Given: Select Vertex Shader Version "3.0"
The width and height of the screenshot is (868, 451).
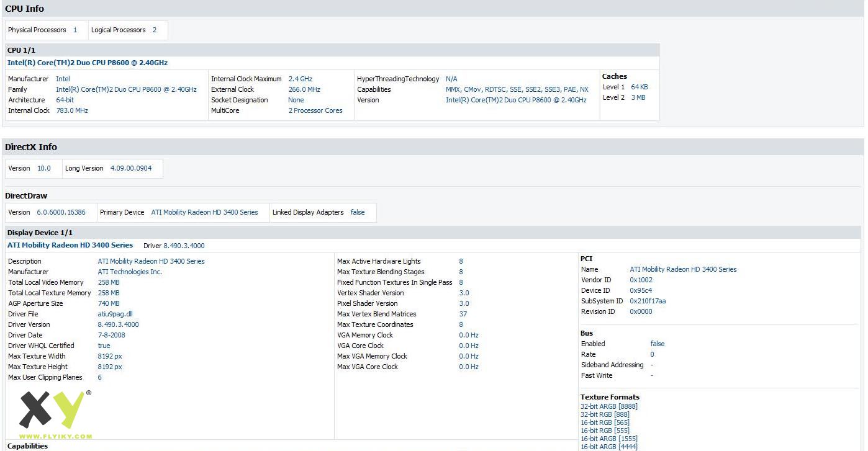Looking at the screenshot, I should 464,293.
